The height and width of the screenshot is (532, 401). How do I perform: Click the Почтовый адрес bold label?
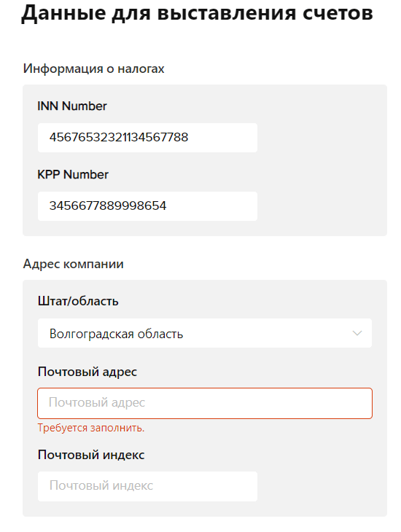pos(87,372)
